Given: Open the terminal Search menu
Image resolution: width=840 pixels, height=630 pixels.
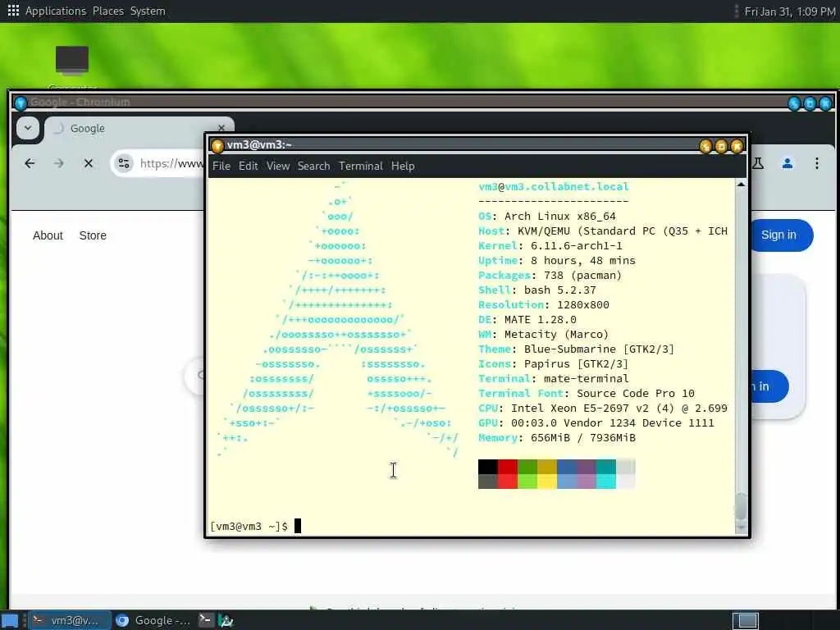Looking at the screenshot, I should (x=314, y=166).
